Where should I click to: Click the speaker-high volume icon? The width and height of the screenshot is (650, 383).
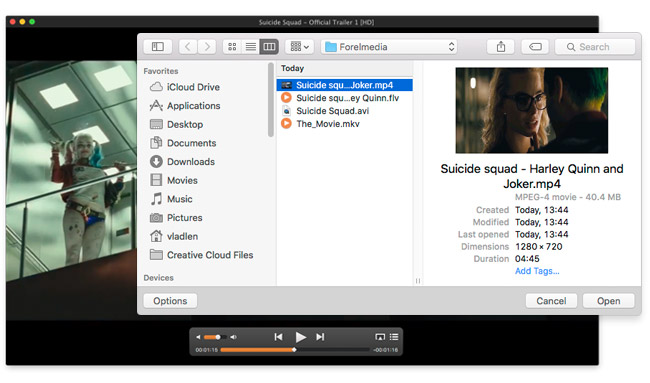click(x=234, y=337)
